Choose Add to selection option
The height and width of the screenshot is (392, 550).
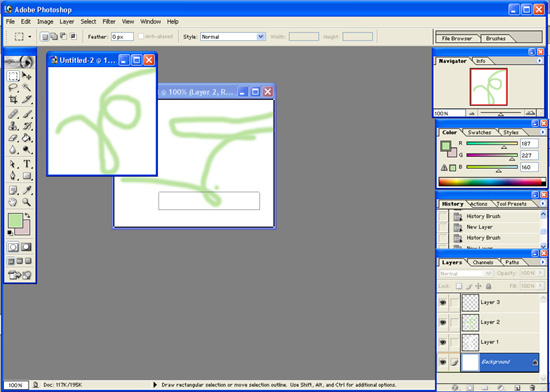(x=54, y=36)
